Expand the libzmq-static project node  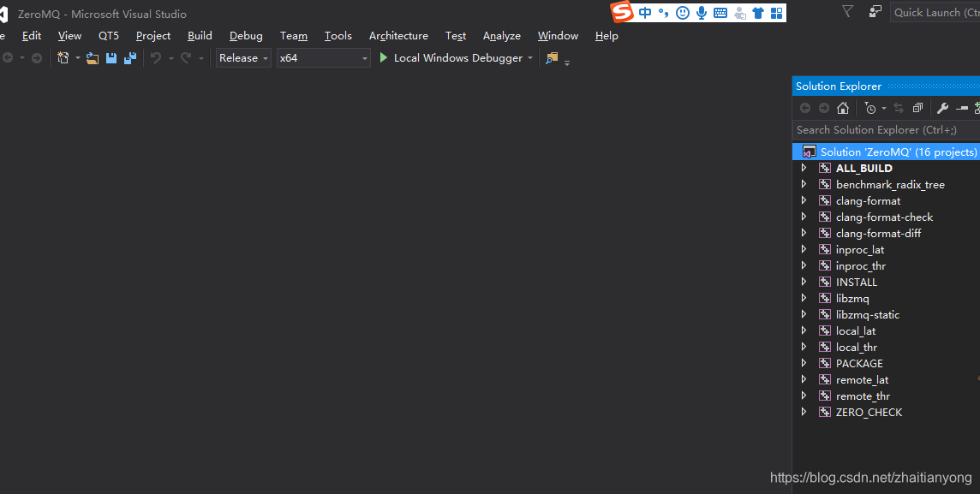click(x=804, y=314)
